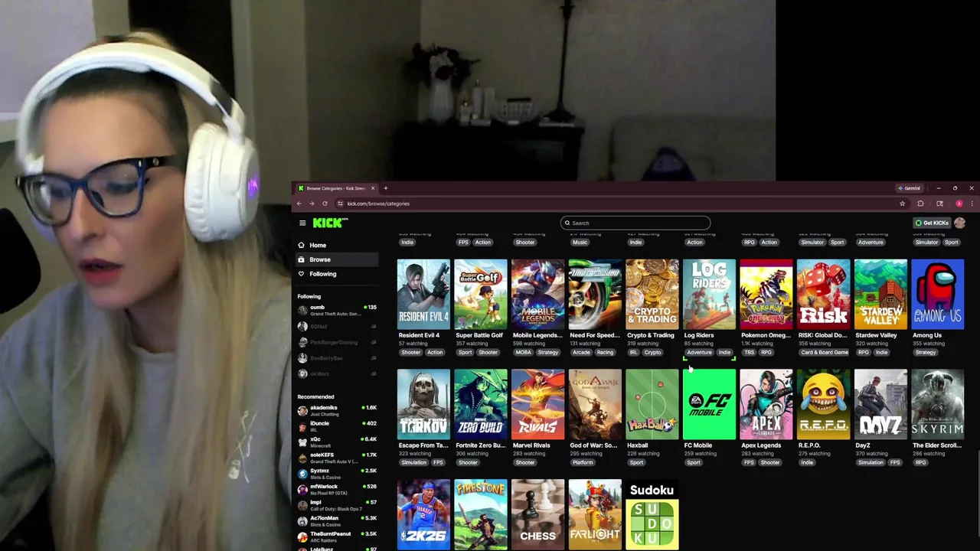Open the Pokemon Omega Ruby cover
The image size is (980, 551).
tap(766, 295)
